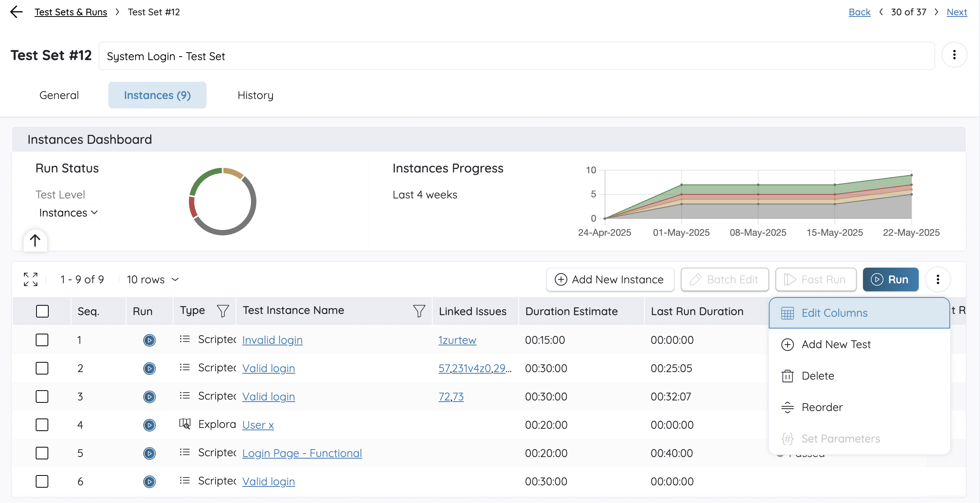The width and height of the screenshot is (980, 503).
Task: Click the Add New Instance button
Action: 610,279
